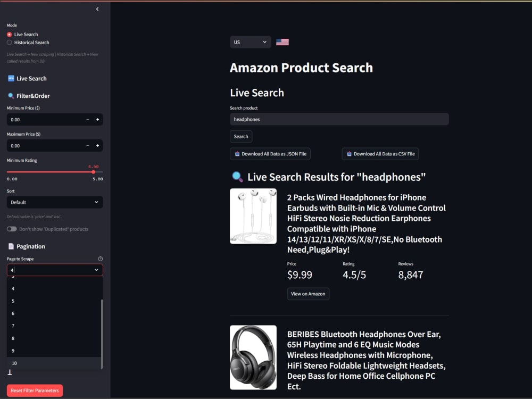Click the Search product text field
The width and height of the screenshot is (532, 399).
[339, 119]
